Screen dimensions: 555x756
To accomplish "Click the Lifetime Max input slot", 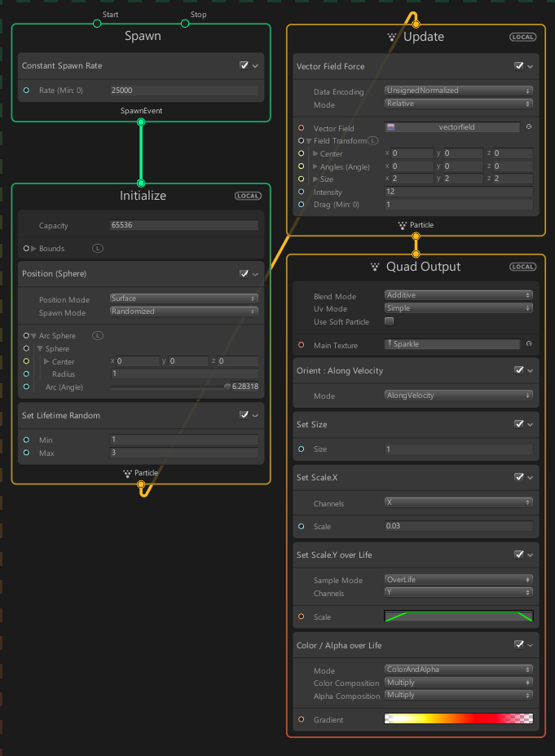I will point(27,453).
